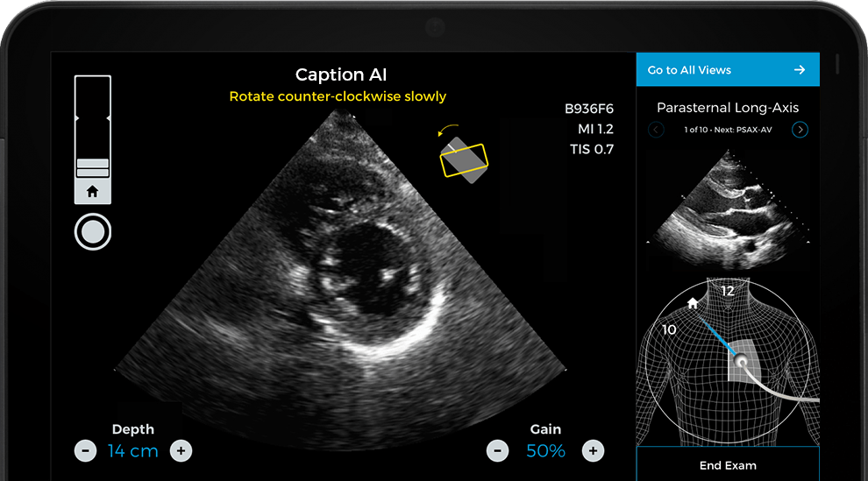Click the 12 o'clock marker on torso diagram
The width and height of the screenshot is (868, 481).
tap(728, 291)
